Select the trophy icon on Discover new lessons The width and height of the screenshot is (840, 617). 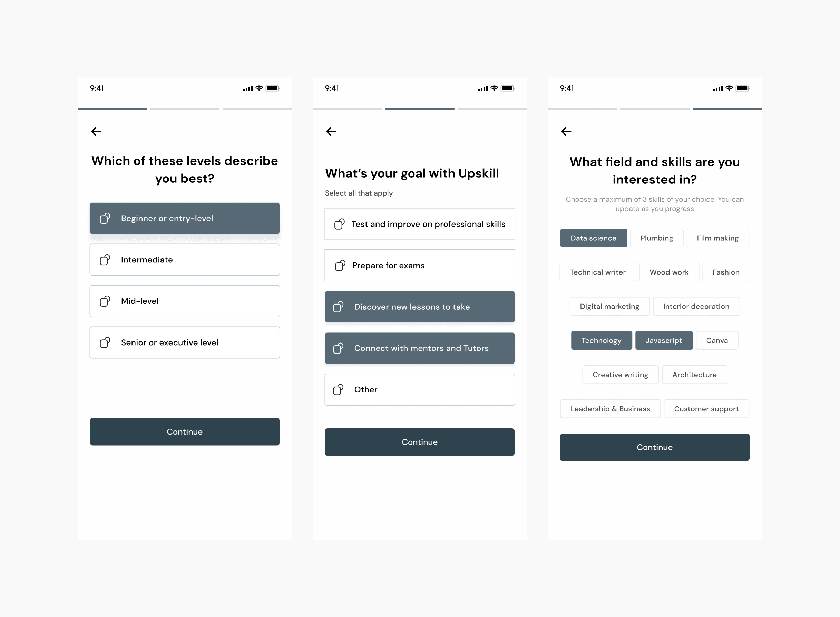click(x=339, y=307)
